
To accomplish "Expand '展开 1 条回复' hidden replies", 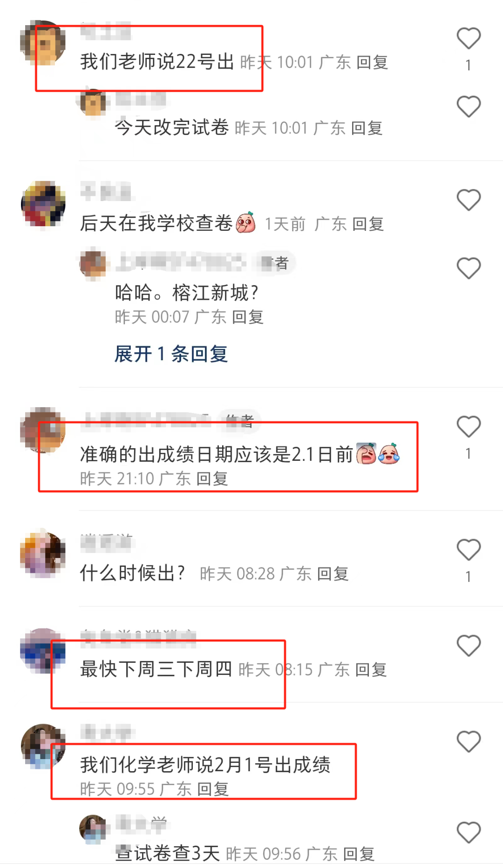I will (171, 354).
